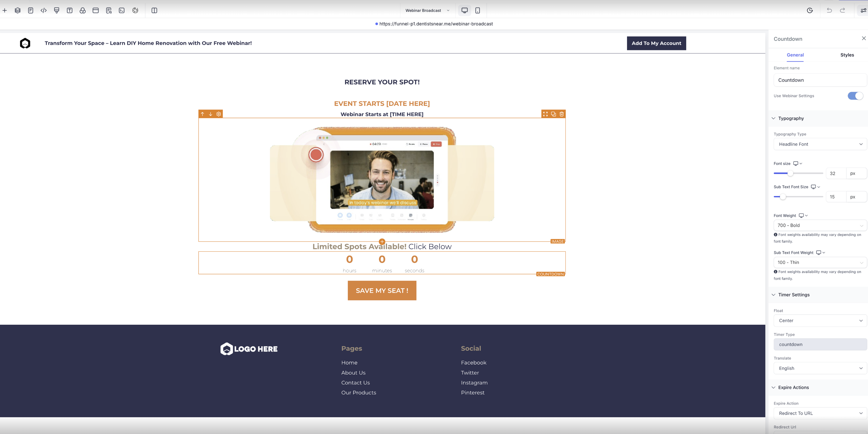Open the Webinar Broadcast page dropdown
This screenshot has height=434, width=868.
pyautogui.click(x=427, y=10)
